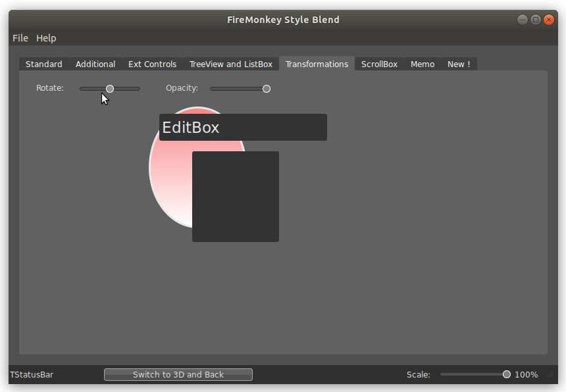
Task: Switch to the New ! tab
Action: click(x=459, y=64)
